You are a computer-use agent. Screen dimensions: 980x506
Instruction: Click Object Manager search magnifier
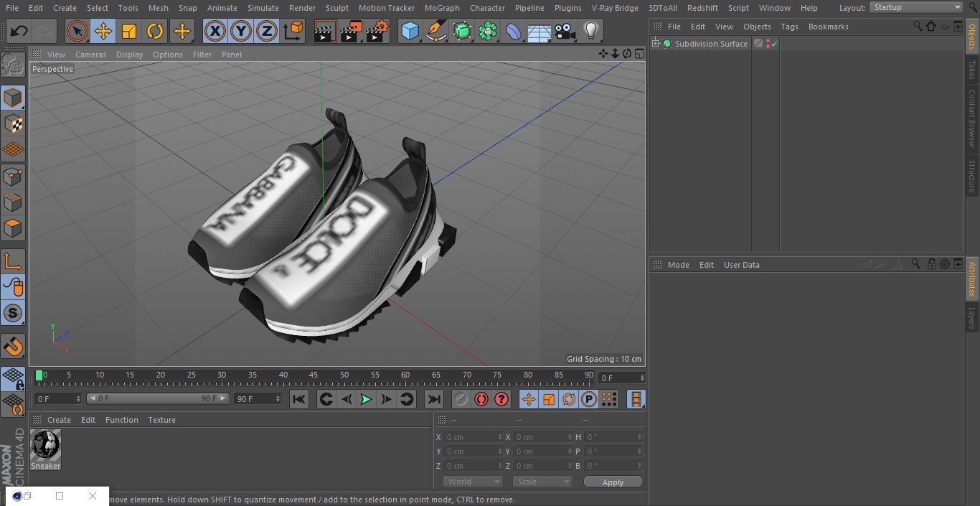pyautogui.click(x=918, y=27)
